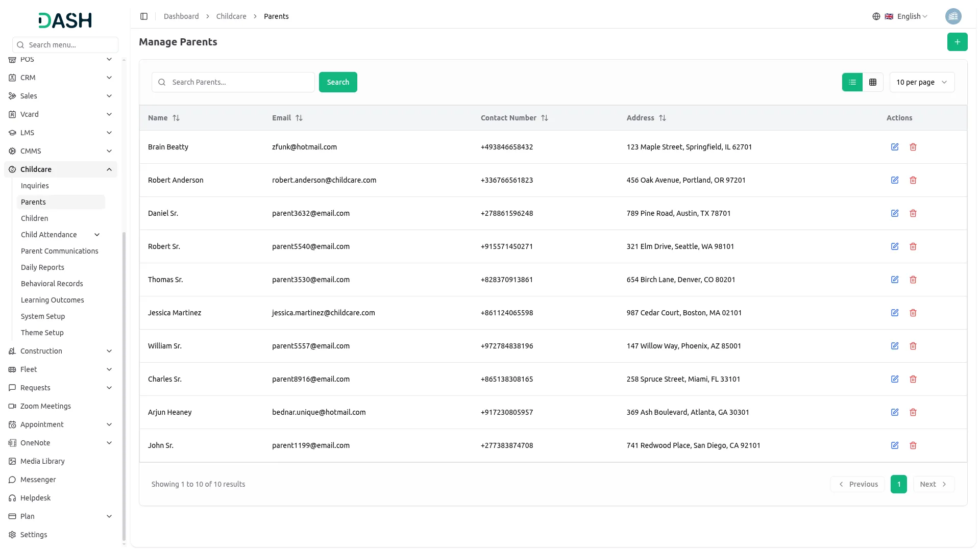Sort by Name column arrows
This screenshot has height=551, width=980.
click(176, 118)
